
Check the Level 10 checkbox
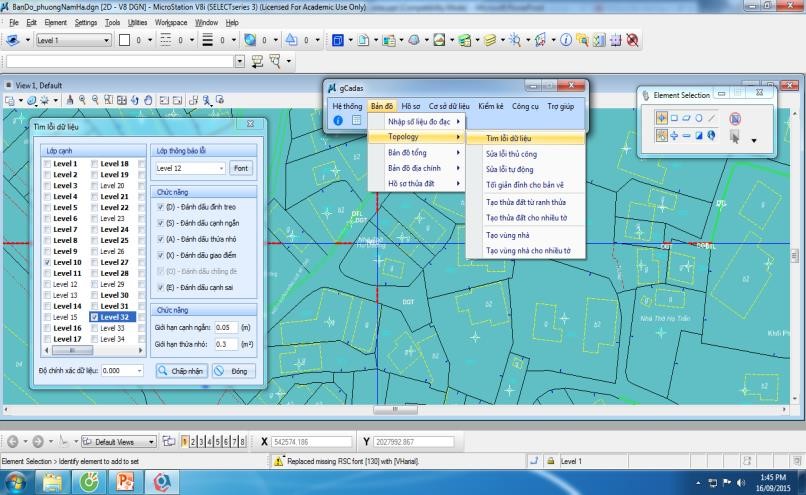click(47, 263)
